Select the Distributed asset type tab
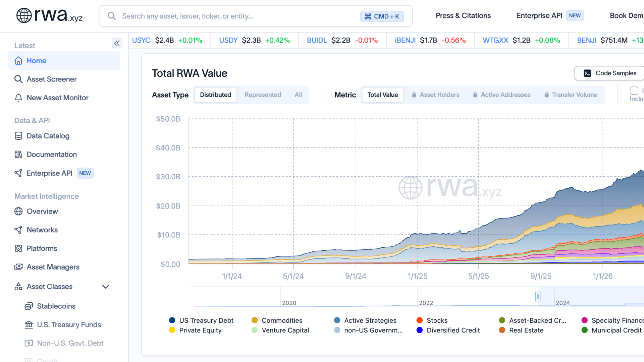Screen dimensions: 644x362 coord(216,95)
